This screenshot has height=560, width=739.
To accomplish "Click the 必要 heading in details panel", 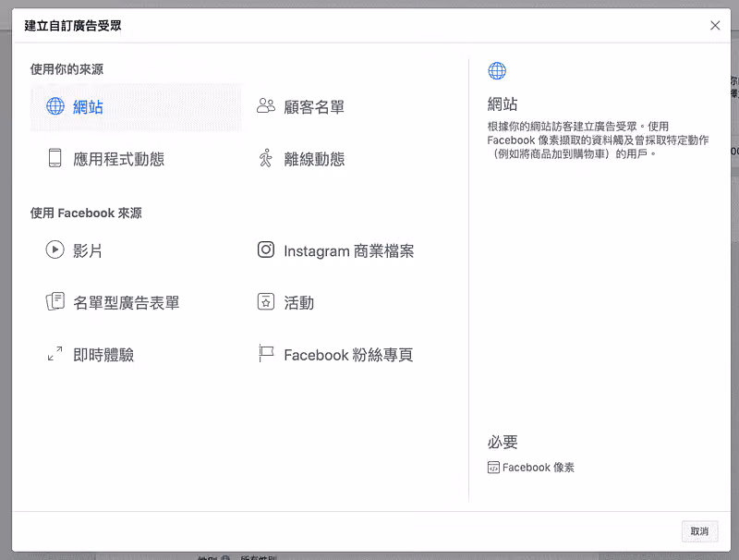I will [x=503, y=442].
